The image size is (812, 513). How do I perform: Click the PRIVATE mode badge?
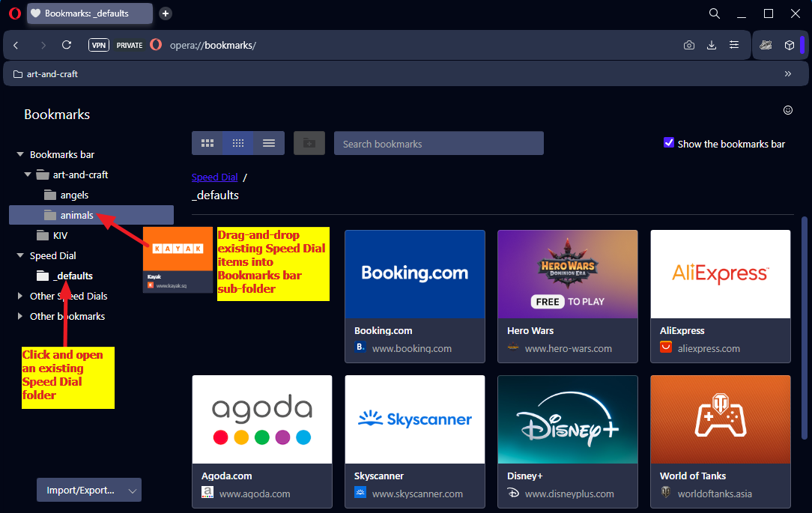click(130, 46)
